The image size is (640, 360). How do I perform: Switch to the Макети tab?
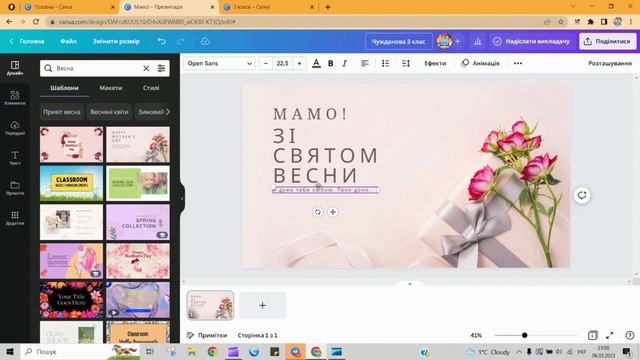111,88
